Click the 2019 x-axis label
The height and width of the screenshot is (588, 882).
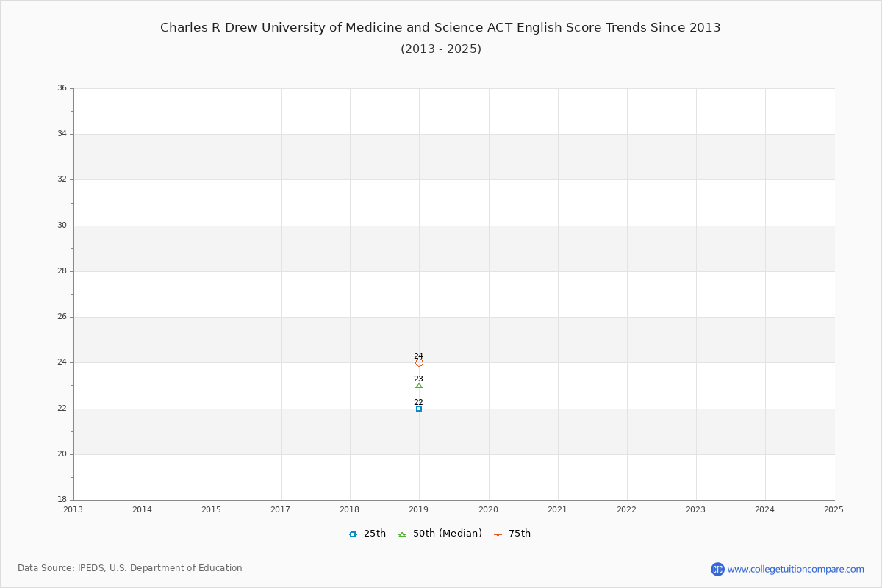419,509
